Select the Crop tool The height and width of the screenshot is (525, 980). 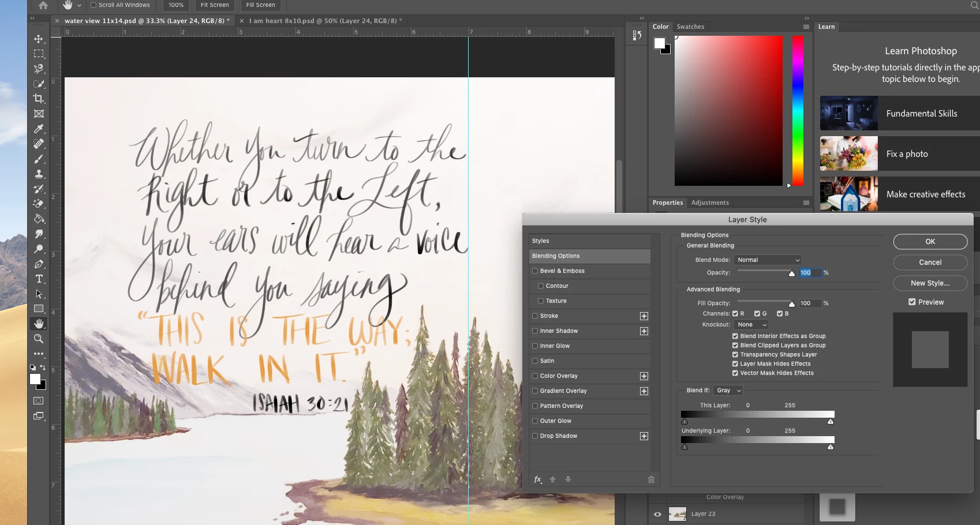39,99
